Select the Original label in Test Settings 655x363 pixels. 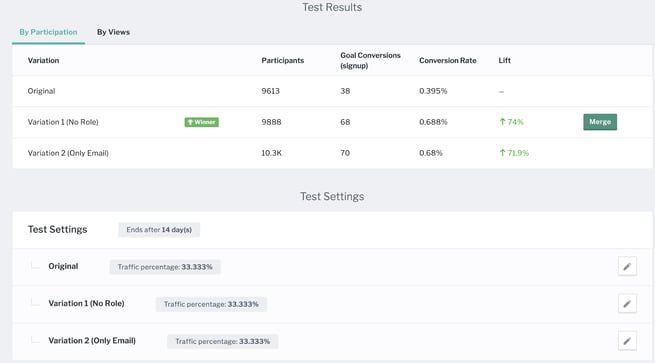click(x=63, y=266)
